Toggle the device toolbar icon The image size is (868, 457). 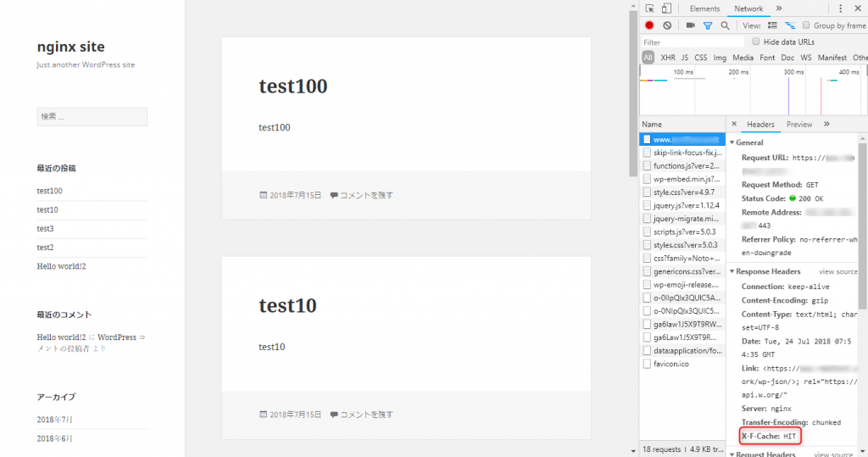click(666, 8)
